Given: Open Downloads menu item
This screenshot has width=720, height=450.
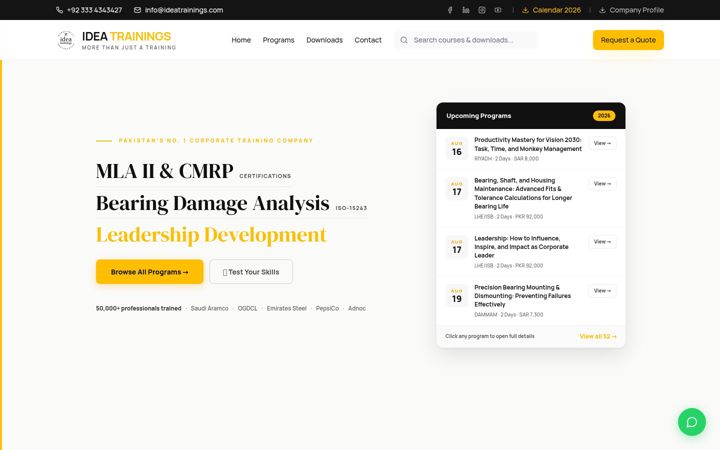Looking at the screenshot, I should coord(325,40).
